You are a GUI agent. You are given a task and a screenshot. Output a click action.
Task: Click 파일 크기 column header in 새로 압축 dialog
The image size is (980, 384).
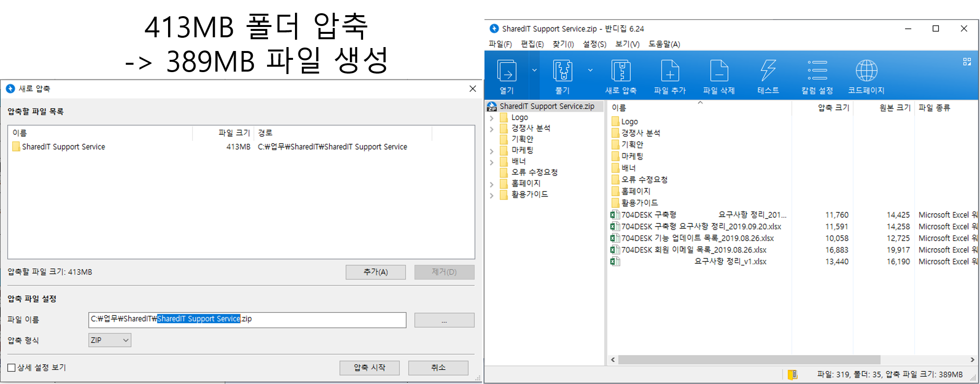223,133
